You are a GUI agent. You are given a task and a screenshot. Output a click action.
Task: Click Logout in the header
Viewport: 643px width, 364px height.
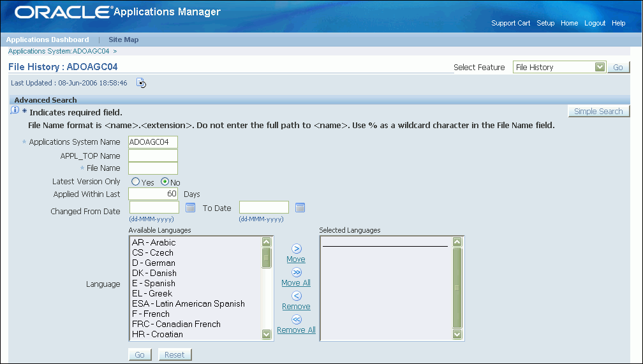(595, 24)
